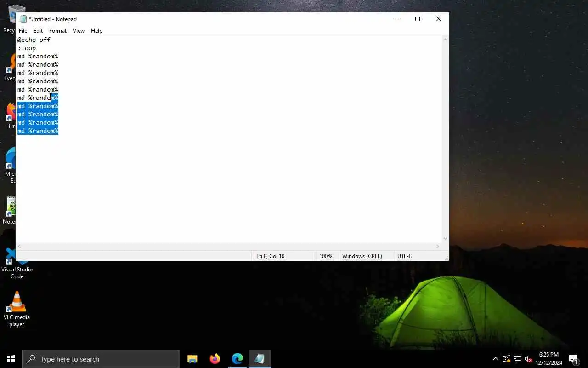Image resolution: width=588 pixels, height=368 pixels.
Task: Open the Edit menu
Action: 38,31
